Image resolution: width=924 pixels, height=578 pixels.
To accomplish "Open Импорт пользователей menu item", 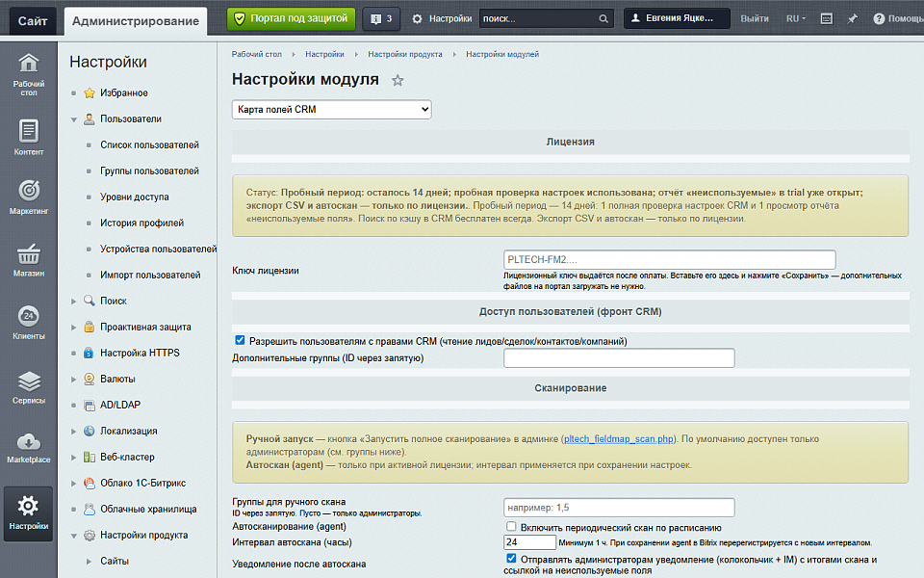I will [150, 275].
